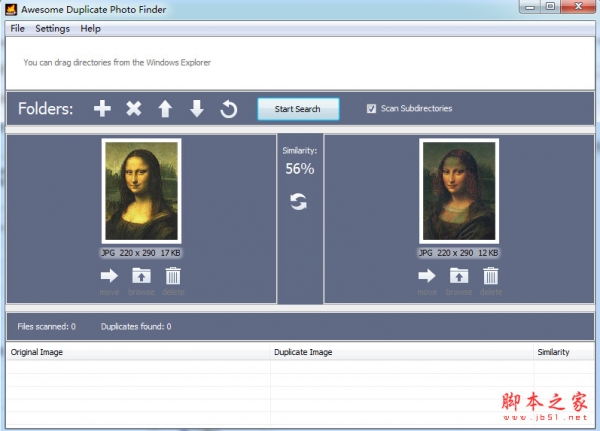Open the File menu
This screenshot has height=431, width=600.
(17, 29)
